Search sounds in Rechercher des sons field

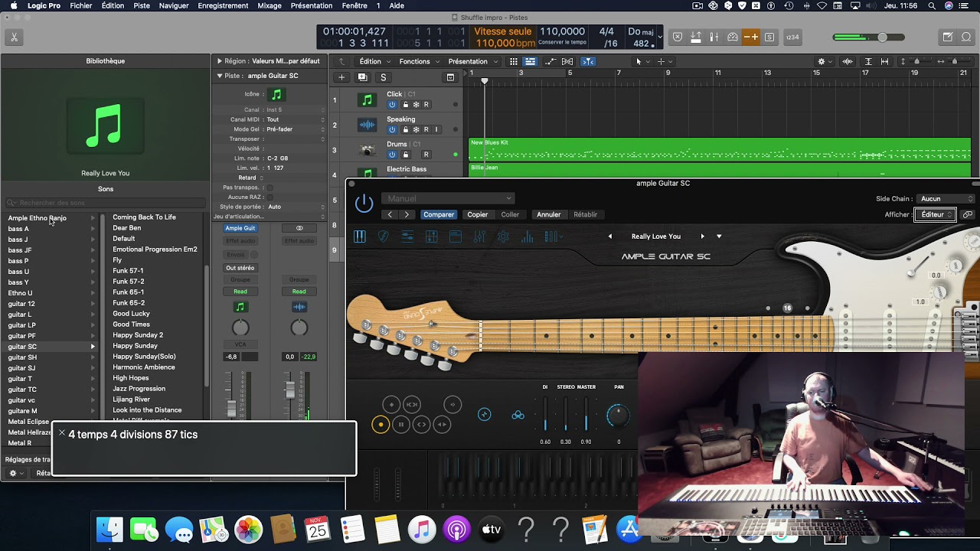point(106,203)
